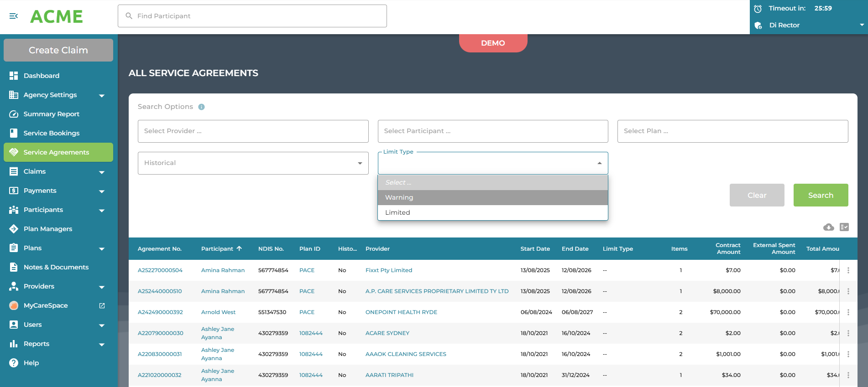Open Help from the sidebar
The image size is (868, 387).
coord(31,363)
